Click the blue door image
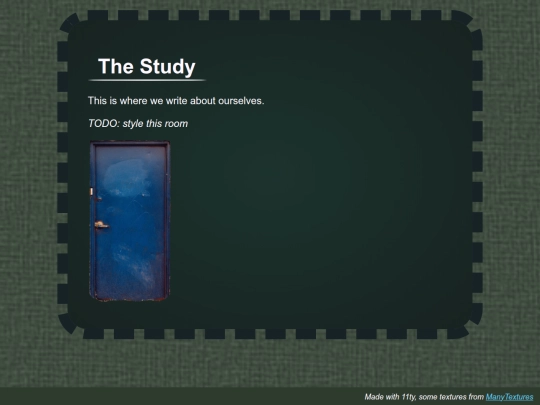The width and height of the screenshot is (540, 405). 130,221
